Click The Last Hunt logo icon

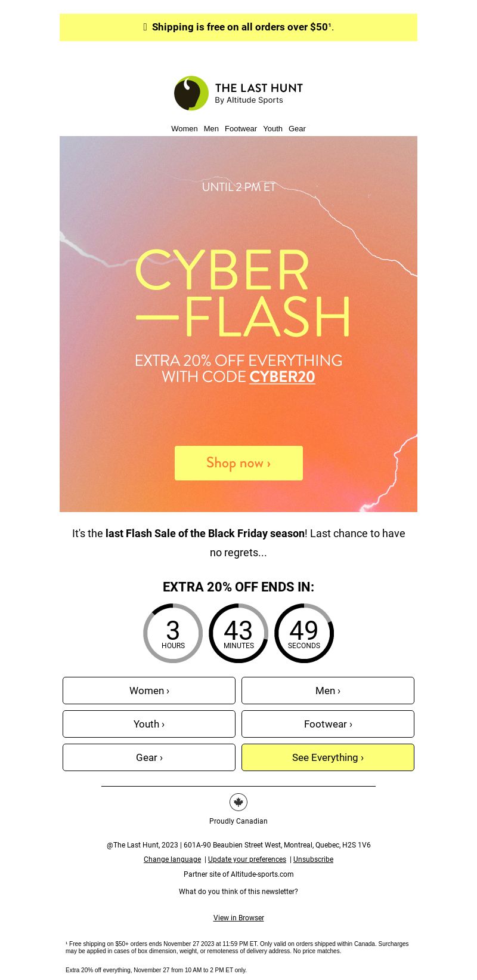click(x=191, y=93)
